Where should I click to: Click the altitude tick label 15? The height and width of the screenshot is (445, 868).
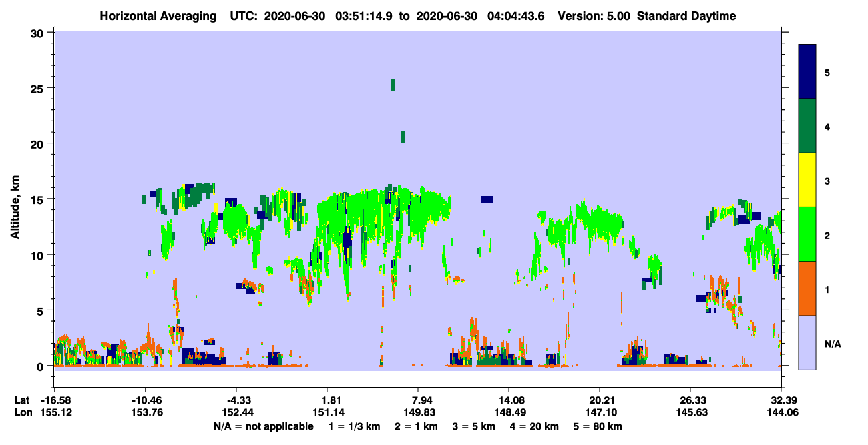pos(38,199)
